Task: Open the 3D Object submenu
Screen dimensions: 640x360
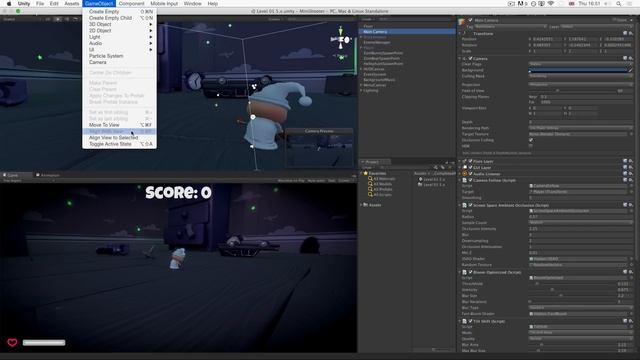Action: point(119,24)
